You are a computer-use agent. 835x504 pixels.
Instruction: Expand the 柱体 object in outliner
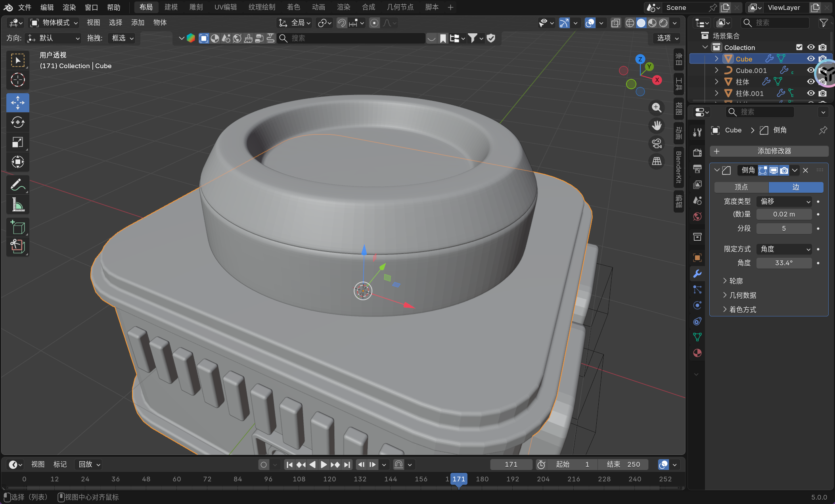pos(716,82)
